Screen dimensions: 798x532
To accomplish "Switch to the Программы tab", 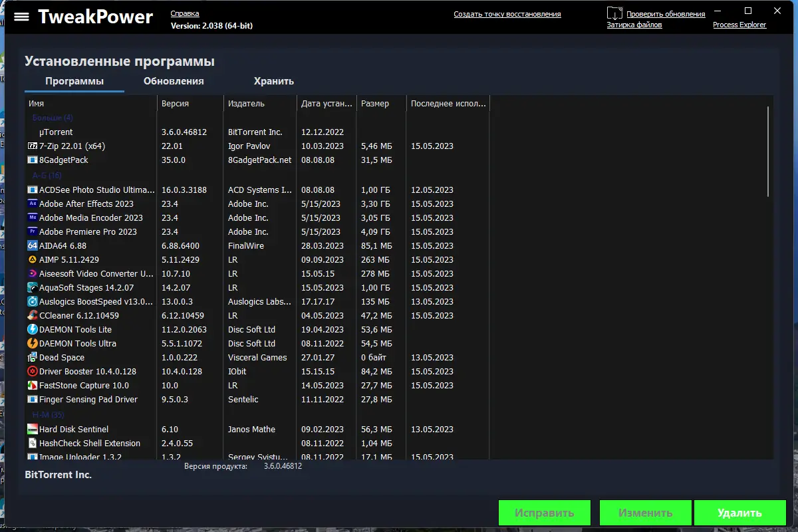I will point(74,81).
